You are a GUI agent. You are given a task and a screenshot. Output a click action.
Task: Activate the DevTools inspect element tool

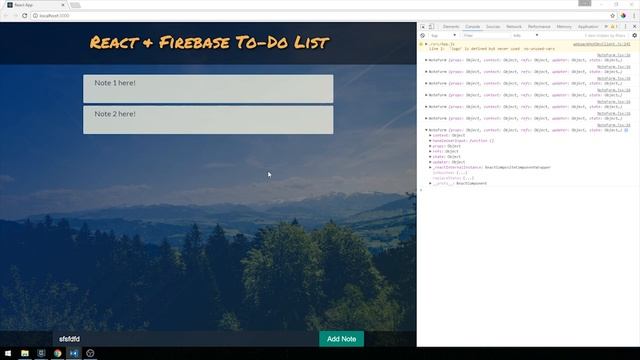pyautogui.click(x=423, y=27)
